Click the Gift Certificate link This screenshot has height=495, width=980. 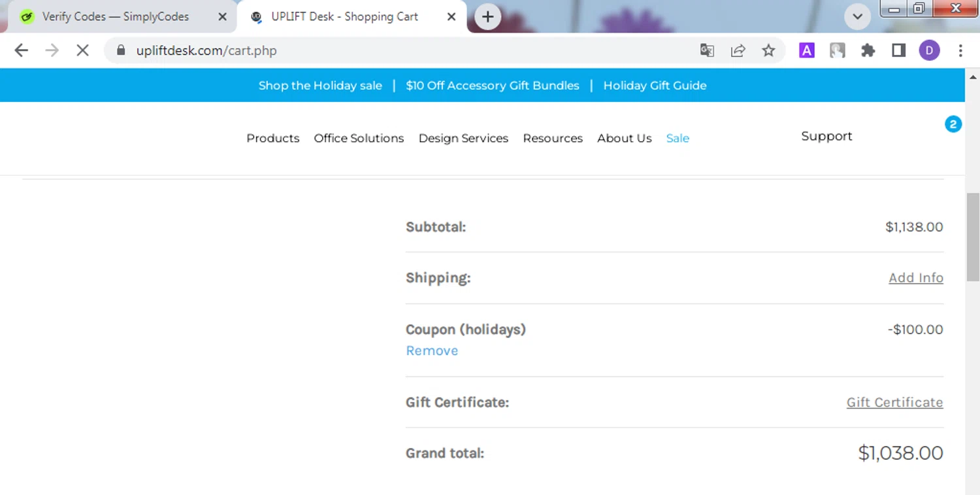click(x=894, y=403)
